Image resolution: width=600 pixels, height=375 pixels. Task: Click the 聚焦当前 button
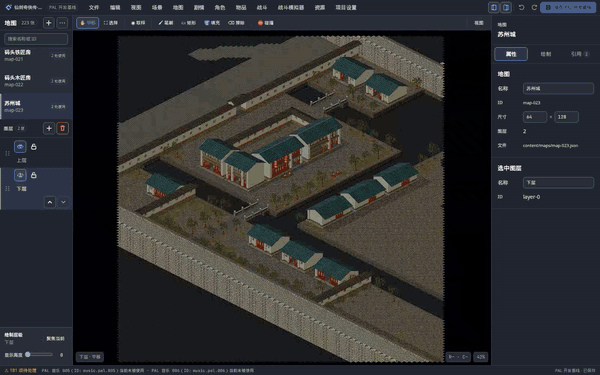pos(55,338)
